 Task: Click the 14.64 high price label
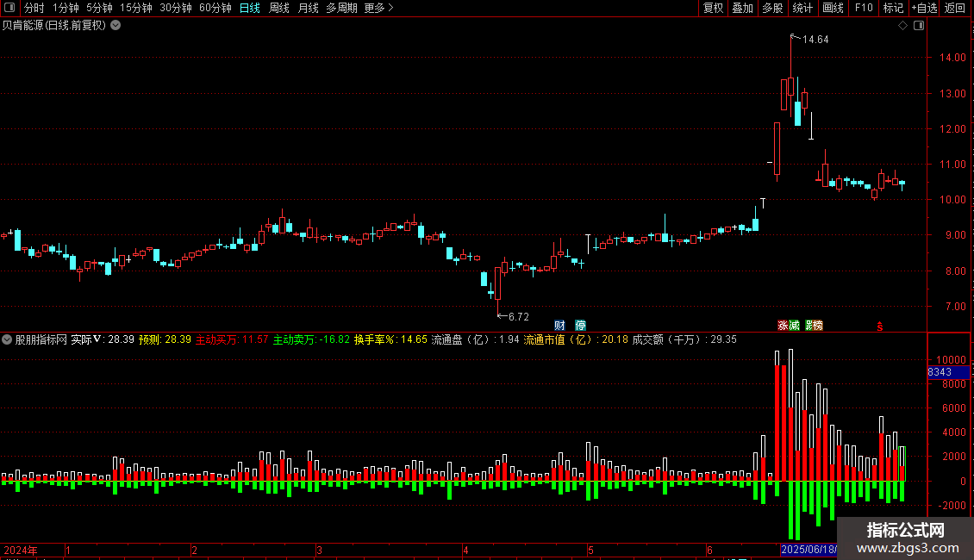[x=815, y=40]
